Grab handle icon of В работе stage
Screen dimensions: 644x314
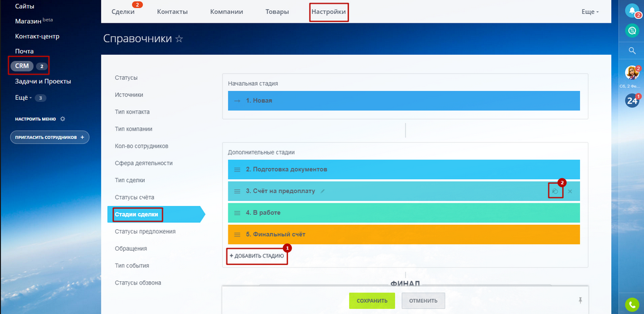click(237, 213)
